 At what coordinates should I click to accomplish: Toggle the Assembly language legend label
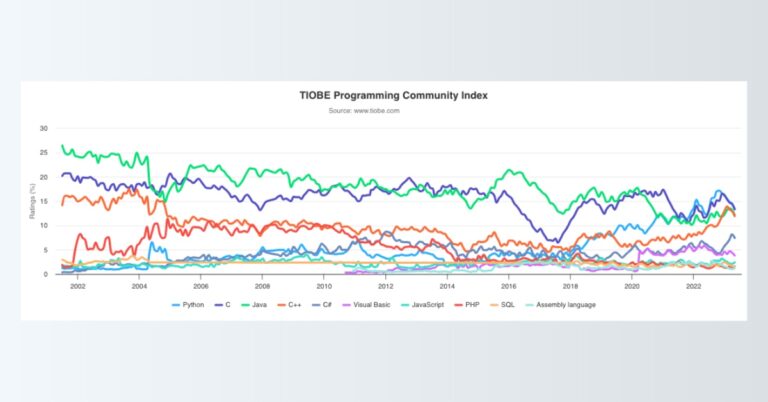[x=568, y=304]
